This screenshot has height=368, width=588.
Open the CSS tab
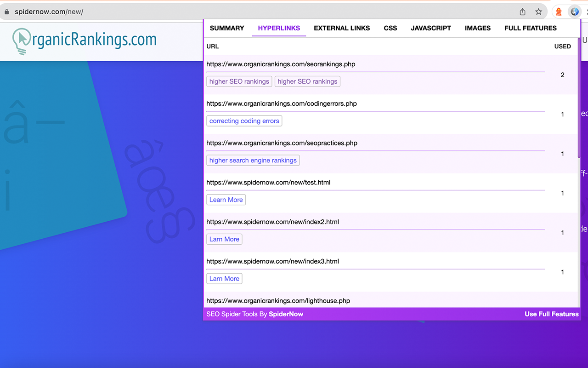[390, 28]
